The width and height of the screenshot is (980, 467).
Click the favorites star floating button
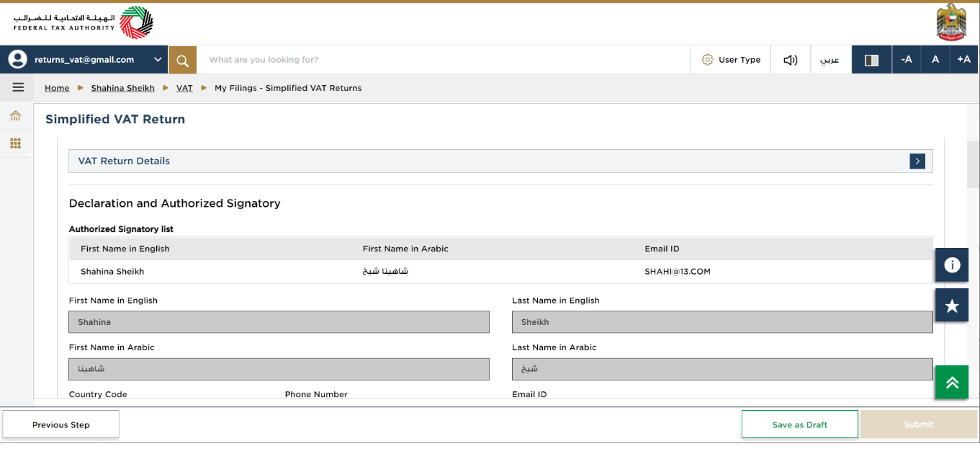(952, 306)
